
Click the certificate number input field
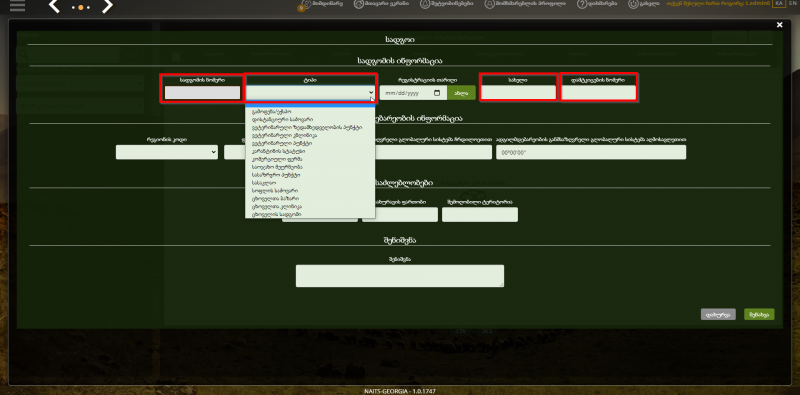[598, 92]
